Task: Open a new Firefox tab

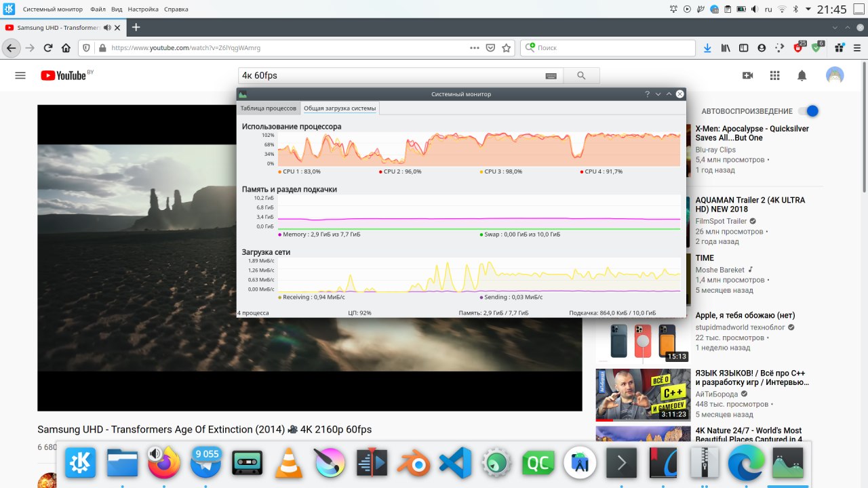Action: click(136, 27)
